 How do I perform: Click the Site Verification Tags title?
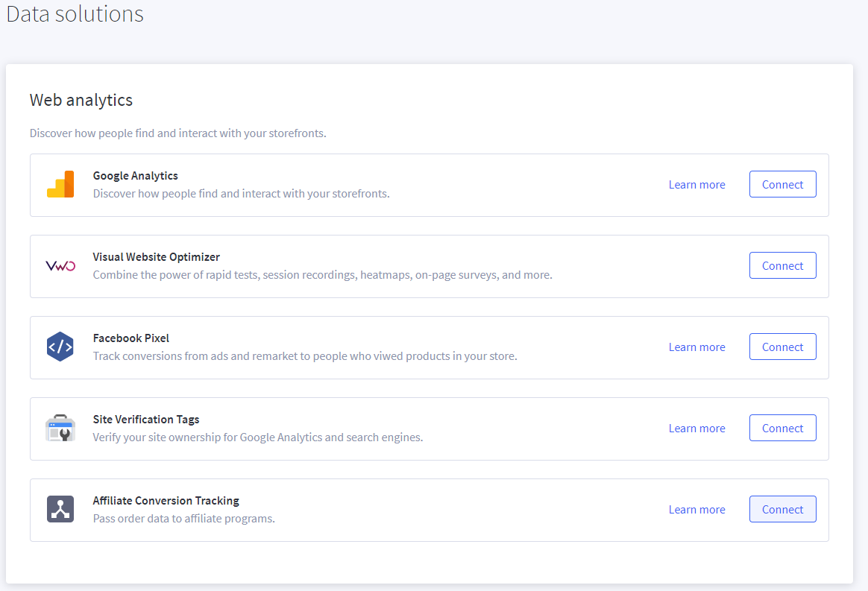click(x=146, y=420)
